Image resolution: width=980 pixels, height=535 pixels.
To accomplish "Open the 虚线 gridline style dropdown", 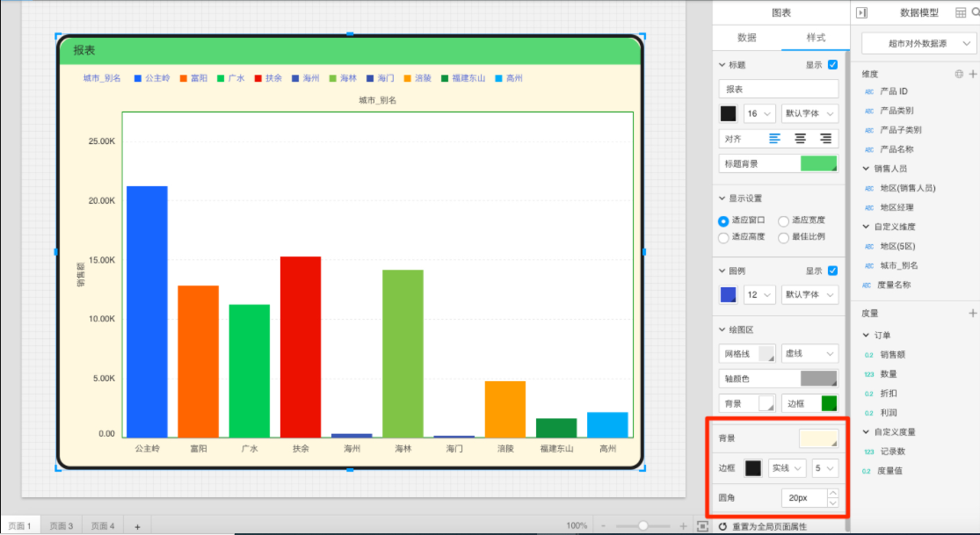I will tap(809, 354).
